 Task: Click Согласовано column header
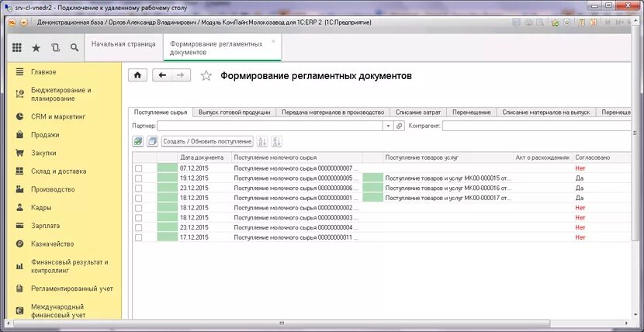point(601,157)
